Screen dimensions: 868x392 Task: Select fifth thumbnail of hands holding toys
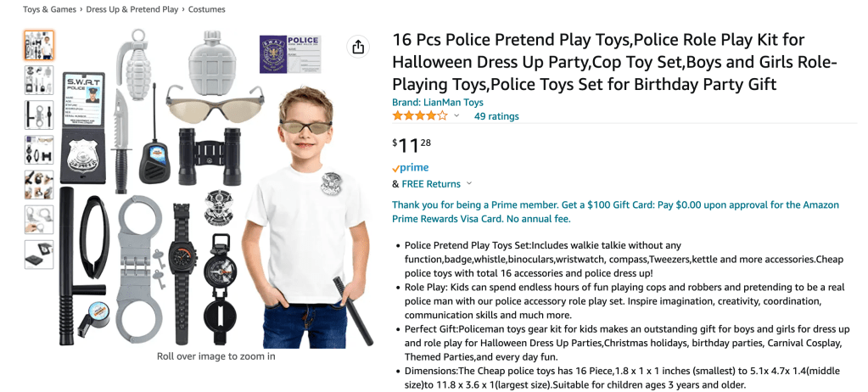pos(39,185)
